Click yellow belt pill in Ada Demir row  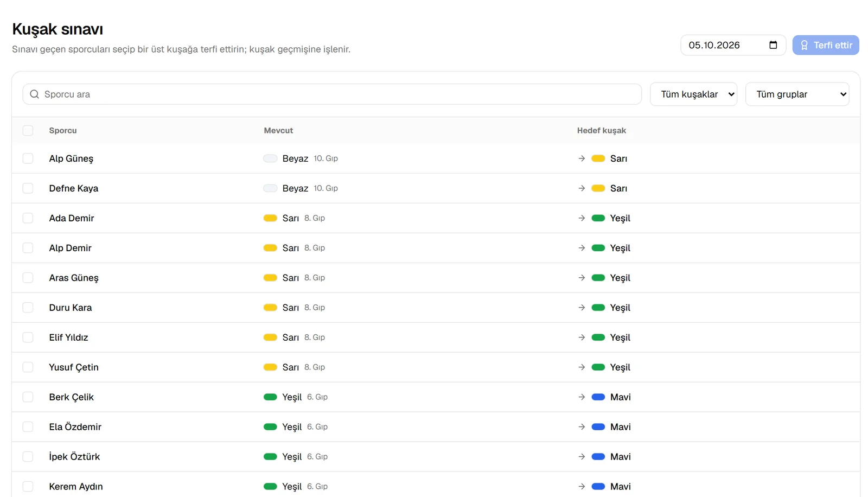(270, 218)
